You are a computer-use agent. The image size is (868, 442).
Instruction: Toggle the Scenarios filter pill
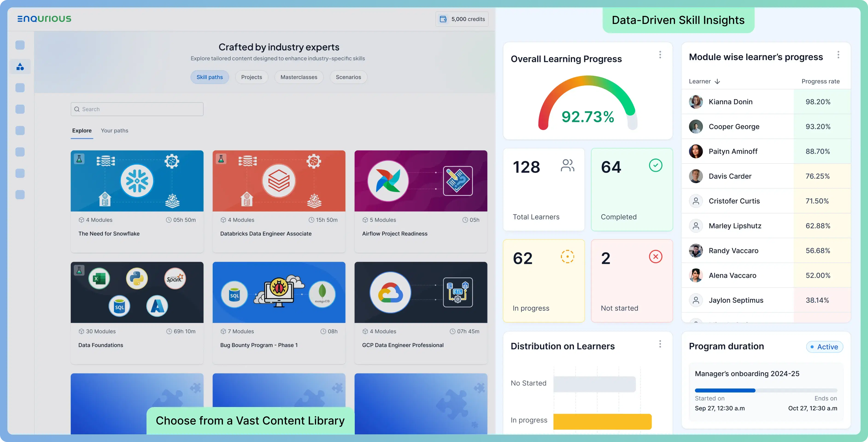(348, 77)
